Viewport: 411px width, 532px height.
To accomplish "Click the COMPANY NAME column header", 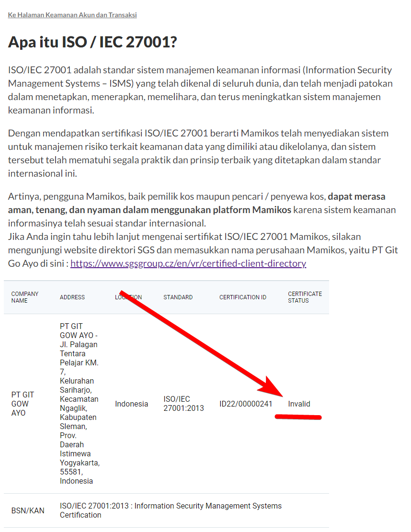I will [x=25, y=297].
